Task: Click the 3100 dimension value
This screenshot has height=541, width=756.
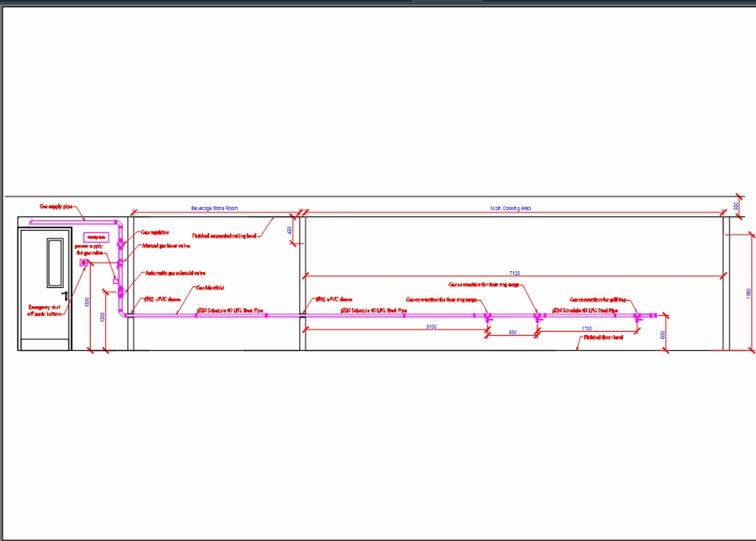Action: coord(431,327)
